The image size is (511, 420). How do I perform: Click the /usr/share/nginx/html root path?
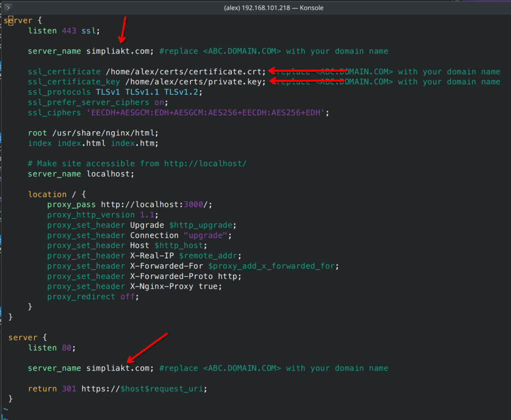coord(105,133)
